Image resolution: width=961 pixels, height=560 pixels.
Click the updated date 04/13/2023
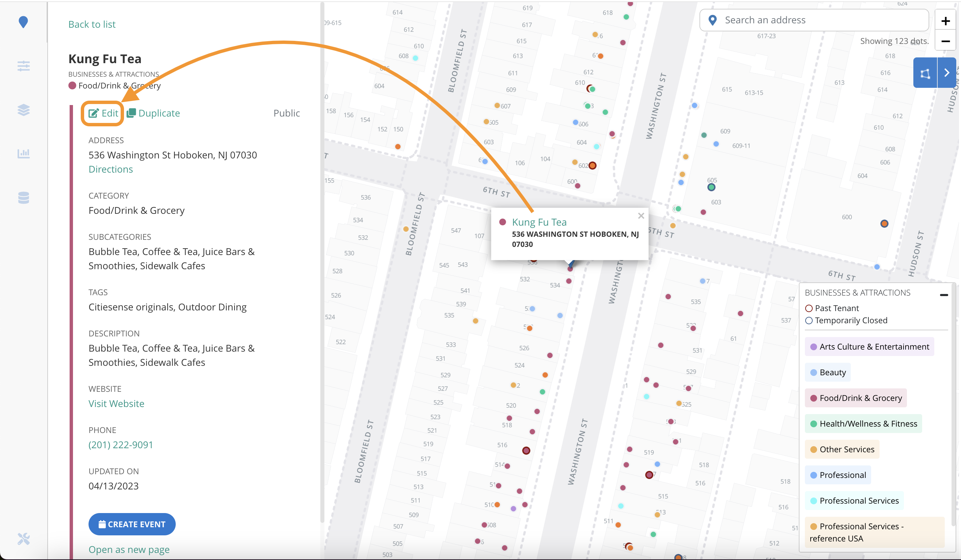pyautogui.click(x=114, y=486)
